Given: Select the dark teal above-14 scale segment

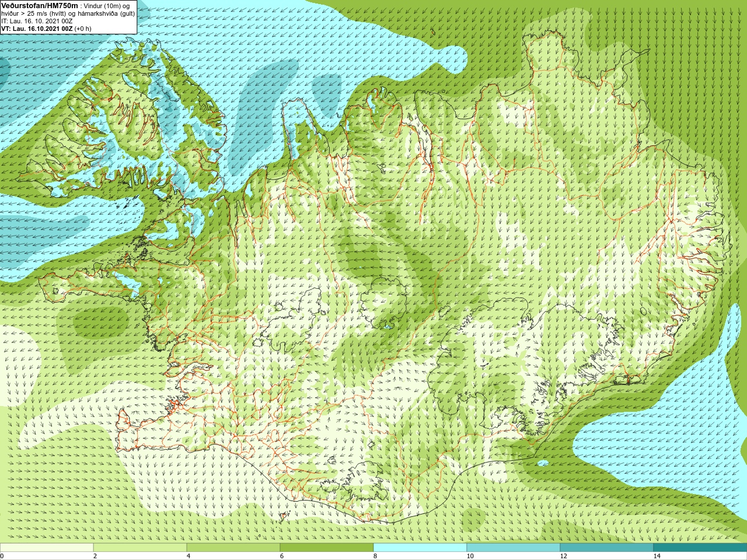Looking at the screenshot, I should [700, 548].
